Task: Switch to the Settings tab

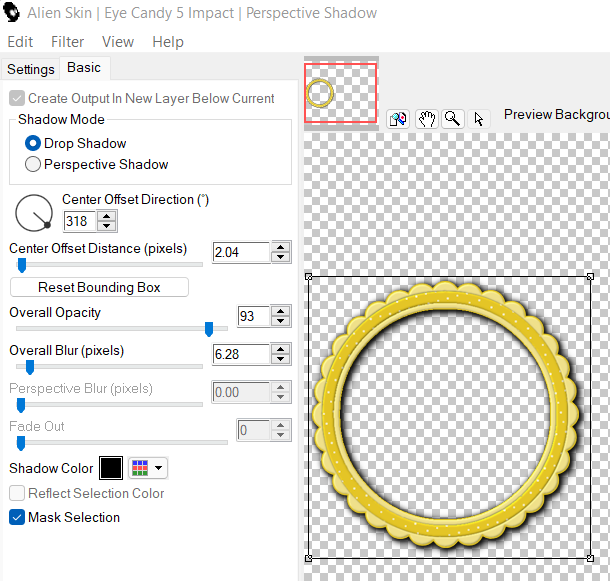Action: click(x=31, y=69)
